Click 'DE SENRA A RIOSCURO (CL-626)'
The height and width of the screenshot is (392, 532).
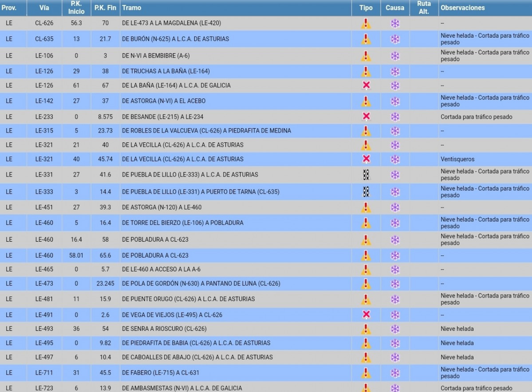click(164, 329)
